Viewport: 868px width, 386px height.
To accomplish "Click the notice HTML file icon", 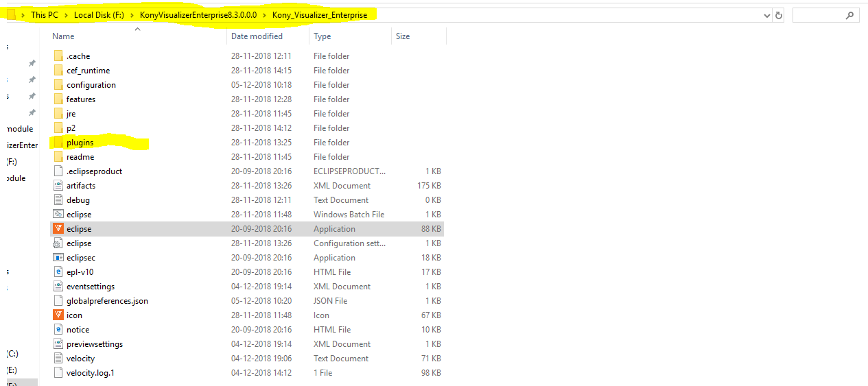I will pyautogui.click(x=58, y=330).
